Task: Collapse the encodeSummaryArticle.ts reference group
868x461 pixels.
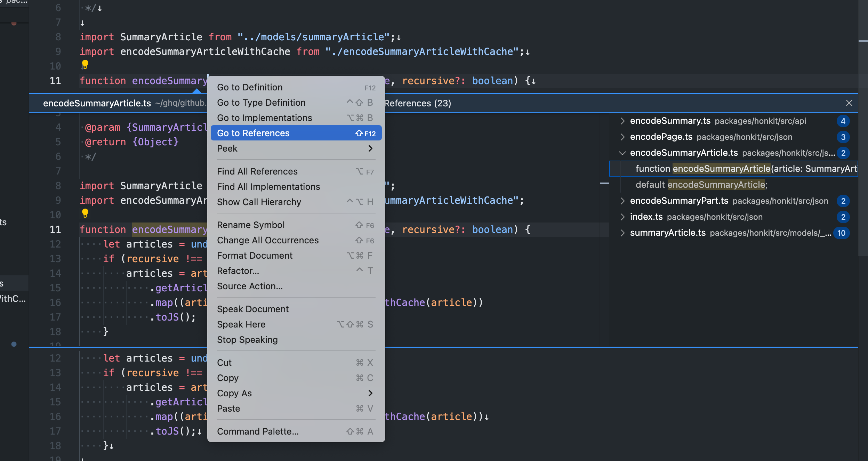Action: coord(622,153)
